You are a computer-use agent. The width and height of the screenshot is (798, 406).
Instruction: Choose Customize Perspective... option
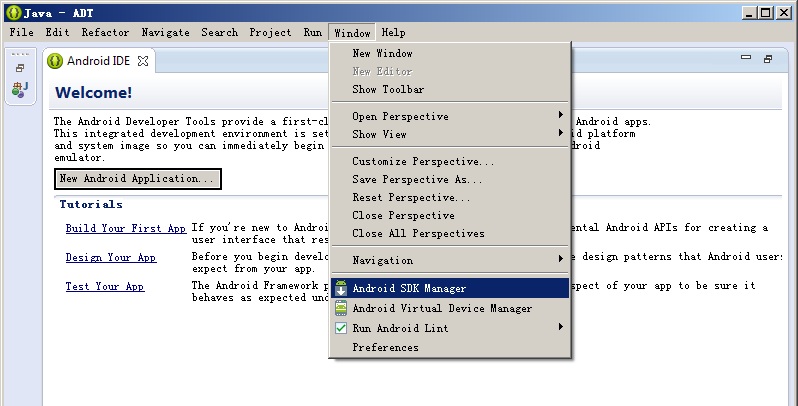(450, 161)
